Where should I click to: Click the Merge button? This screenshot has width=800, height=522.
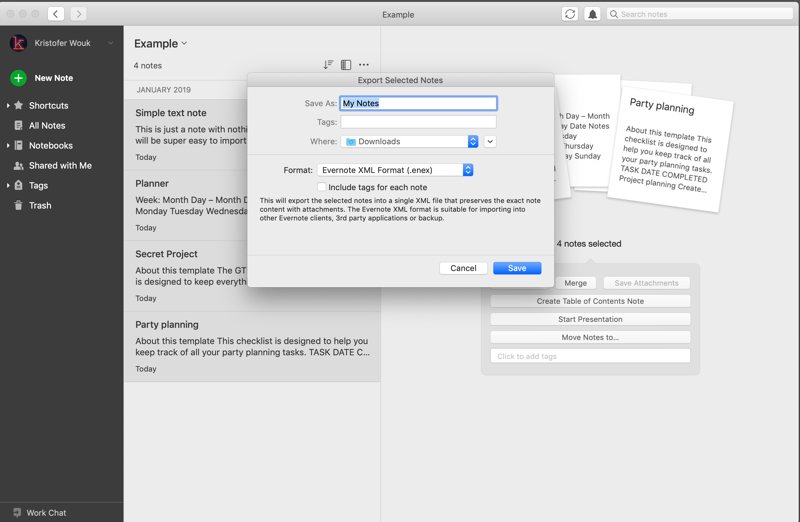(576, 283)
